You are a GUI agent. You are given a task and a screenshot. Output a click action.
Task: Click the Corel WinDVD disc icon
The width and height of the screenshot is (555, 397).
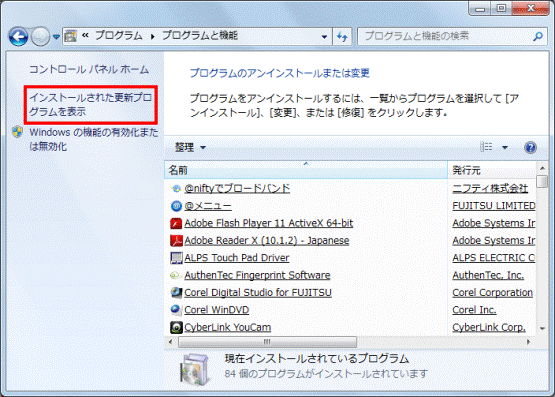(176, 310)
